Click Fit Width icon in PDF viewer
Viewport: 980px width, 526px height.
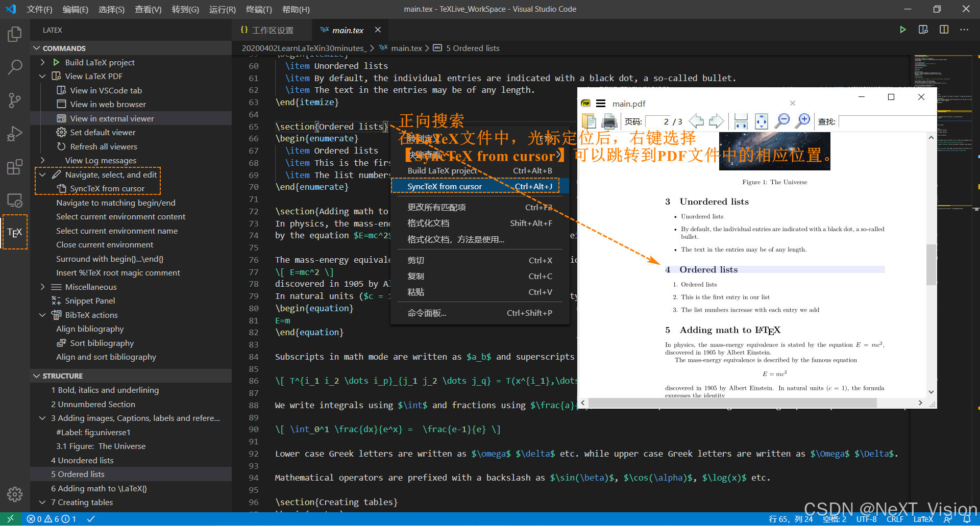pyautogui.click(x=741, y=121)
